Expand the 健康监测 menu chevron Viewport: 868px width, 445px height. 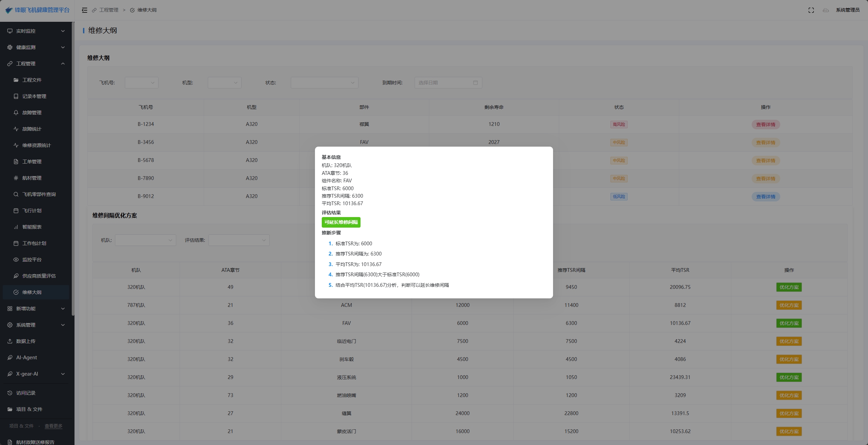coord(63,47)
